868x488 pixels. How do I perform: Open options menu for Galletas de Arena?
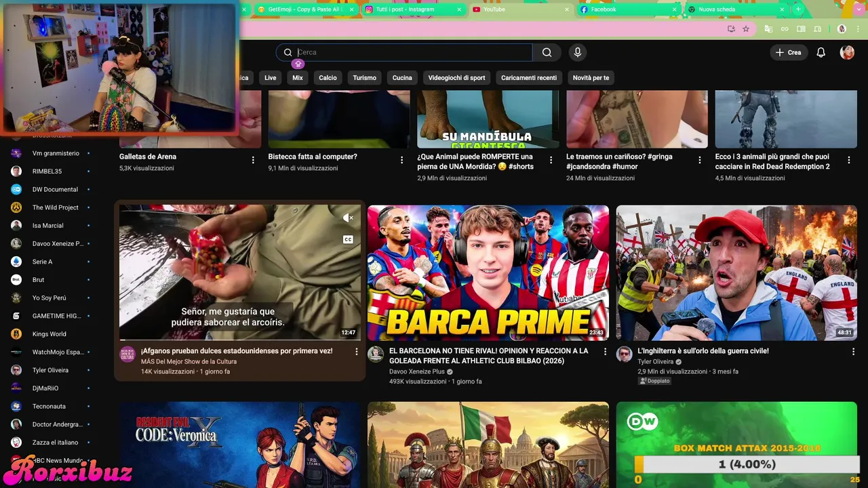pos(253,160)
